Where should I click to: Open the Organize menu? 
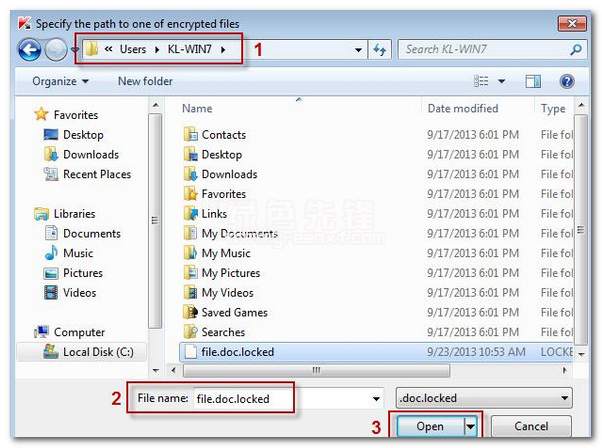pyautogui.click(x=60, y=81)
